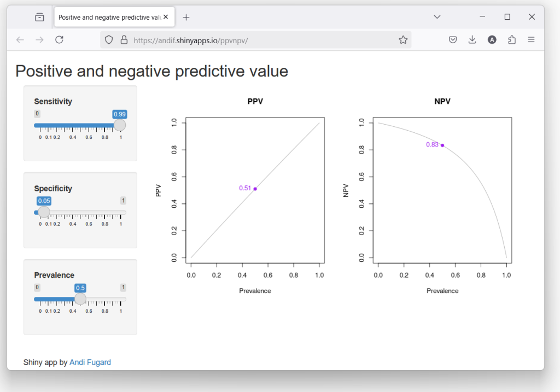Open the Firefox View icon

39,17
